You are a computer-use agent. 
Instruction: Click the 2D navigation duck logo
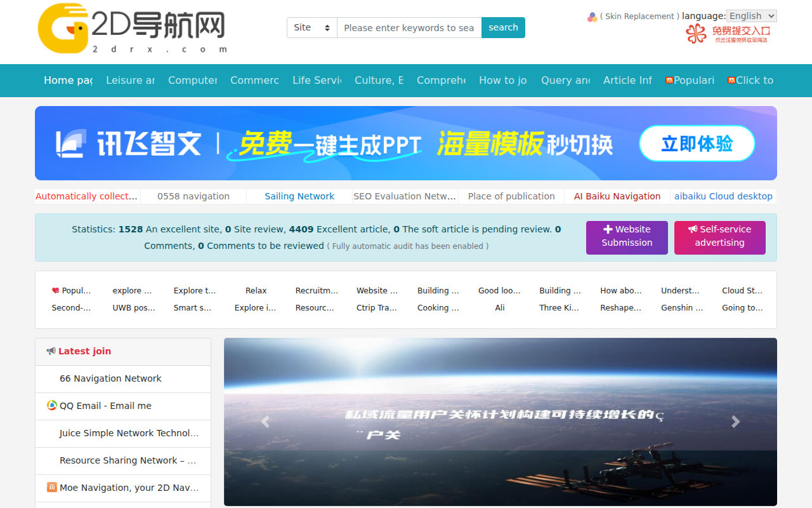click(x=63, y=29)
